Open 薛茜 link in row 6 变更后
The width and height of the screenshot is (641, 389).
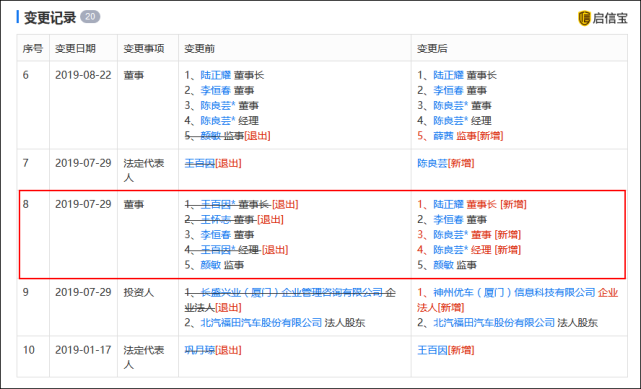(444, 136)
